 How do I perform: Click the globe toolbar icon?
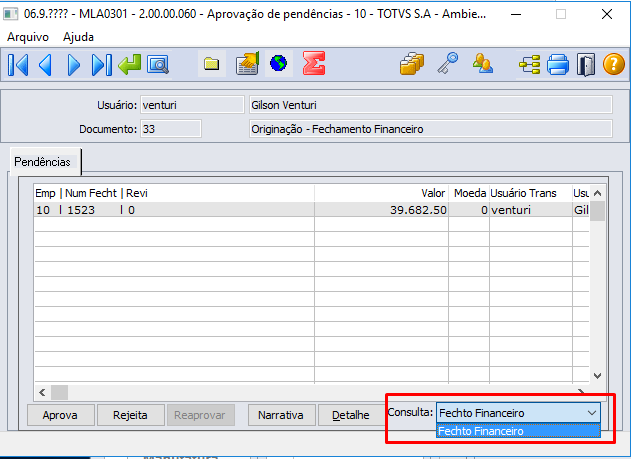coord(278,64)
